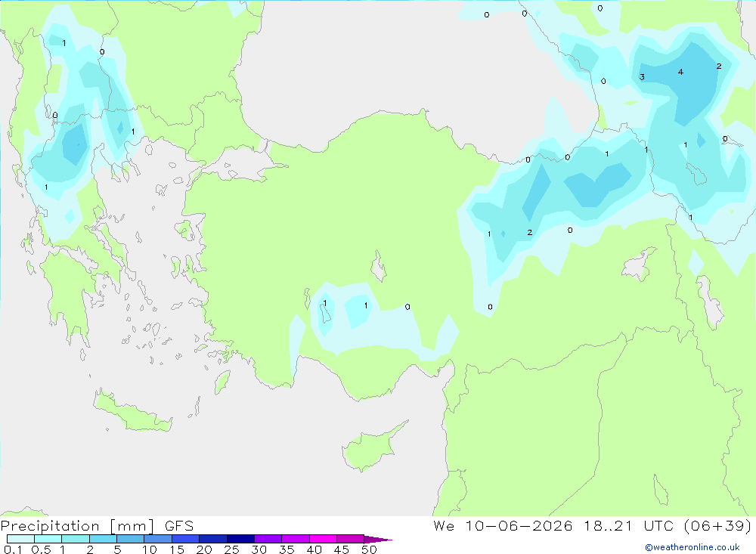The height and width of the screenshot is (554, 756).
Task: Click the "Precipitation [mm]" title text
Action: click(x=78, y=526)
